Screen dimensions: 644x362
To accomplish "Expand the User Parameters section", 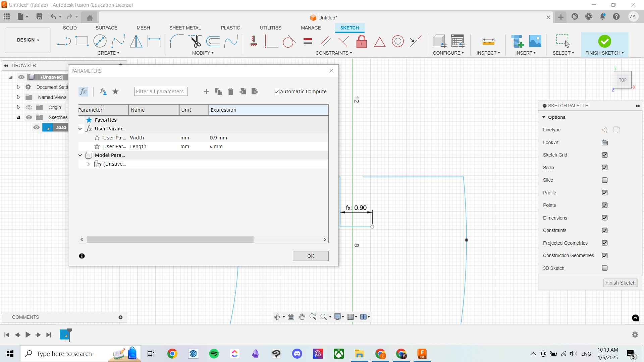I will click(80, 129).
